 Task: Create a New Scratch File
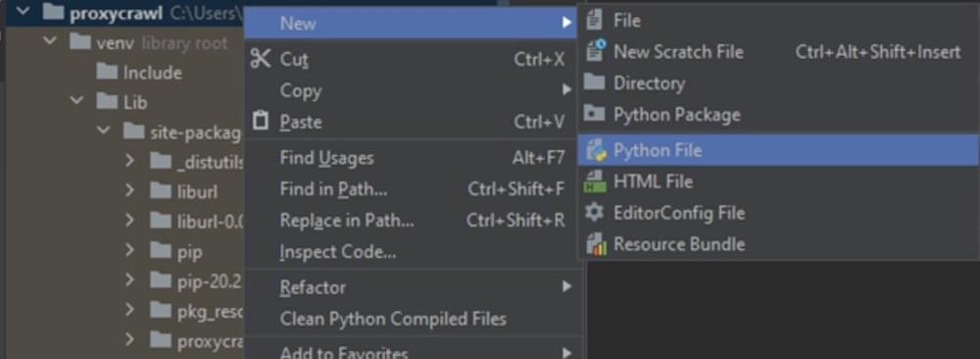coord(778,52)
